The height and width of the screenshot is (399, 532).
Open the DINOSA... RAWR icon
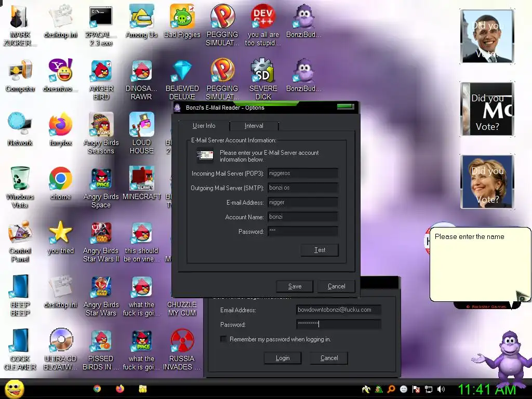coord(141,79)
